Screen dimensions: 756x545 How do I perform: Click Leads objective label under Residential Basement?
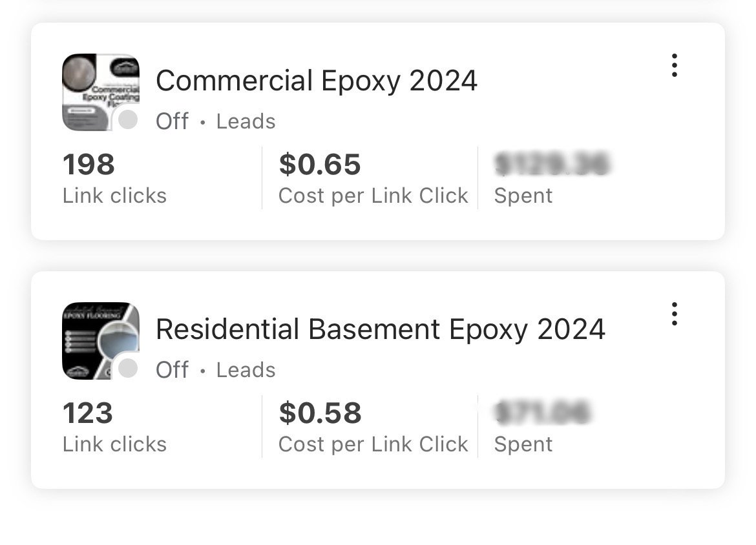tap(246, 369)
